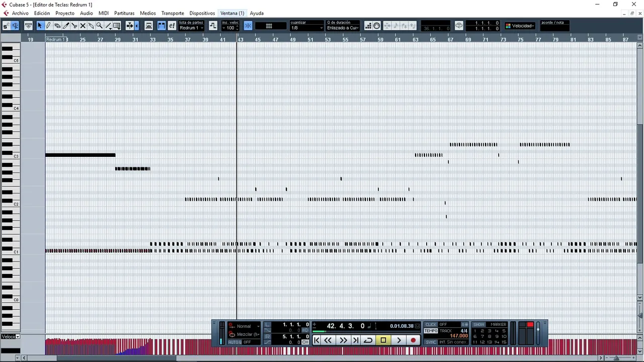Toggle Show Part Borders button
The height and width of the screenshot is (362, 644).
coord(162,26)
